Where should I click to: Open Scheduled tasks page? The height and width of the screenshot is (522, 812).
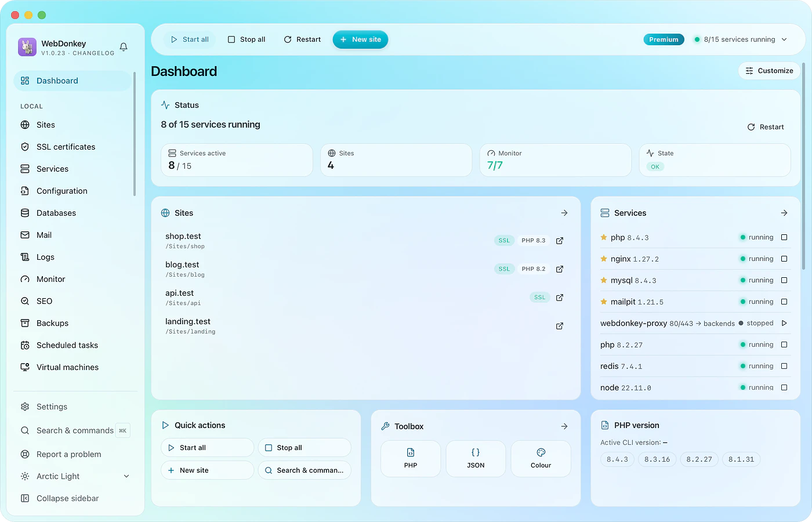point(72,345)
